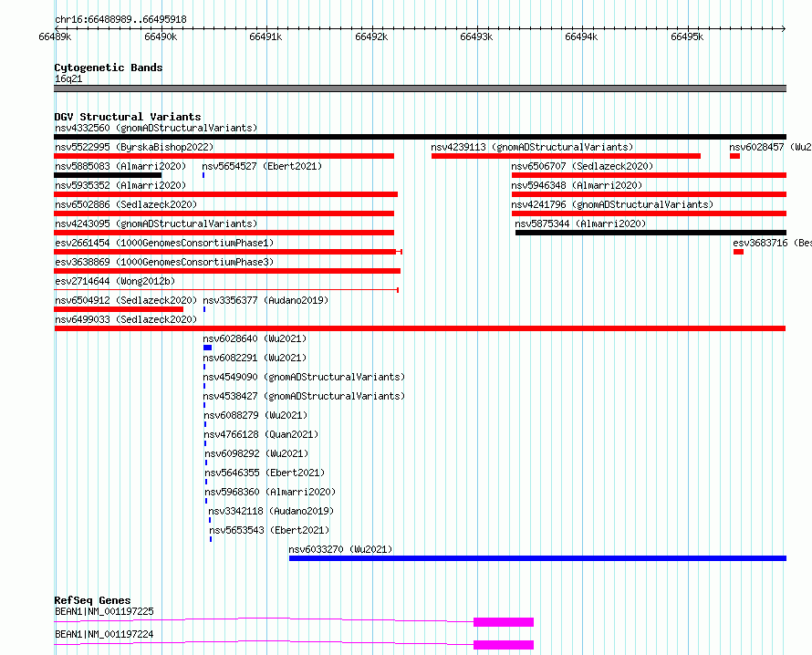This screenshot has width=812, height=655.
Task: Click the nsv6028457 variant label
Action: (771, 147)
